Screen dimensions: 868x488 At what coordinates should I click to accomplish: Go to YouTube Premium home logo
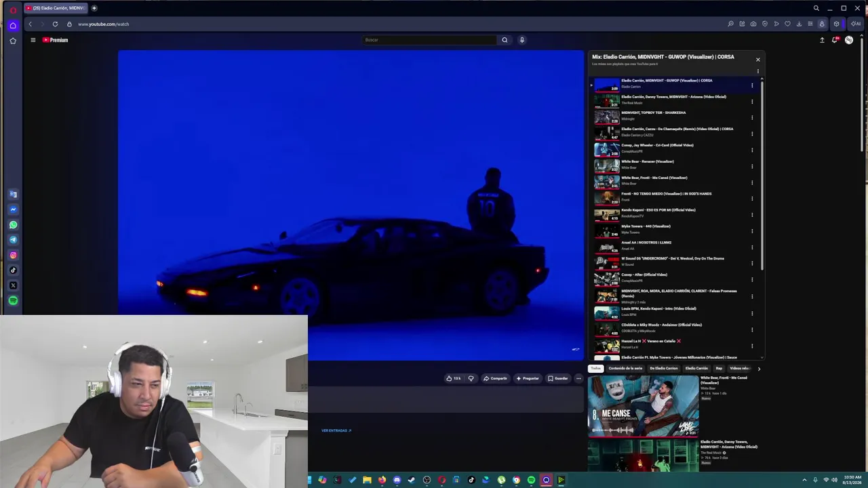[x=56, y=40]
